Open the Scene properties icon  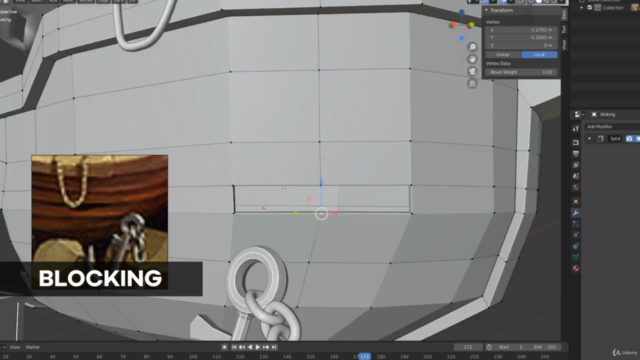click(x=576, y=176)
